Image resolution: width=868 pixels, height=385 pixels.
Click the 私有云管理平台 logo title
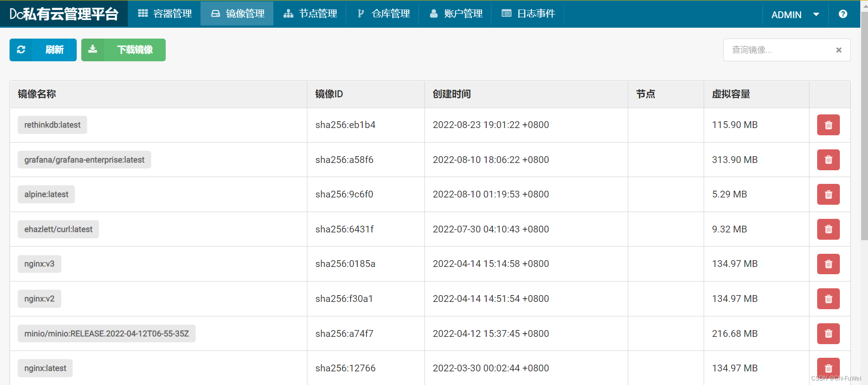click(x=64, y=14)
